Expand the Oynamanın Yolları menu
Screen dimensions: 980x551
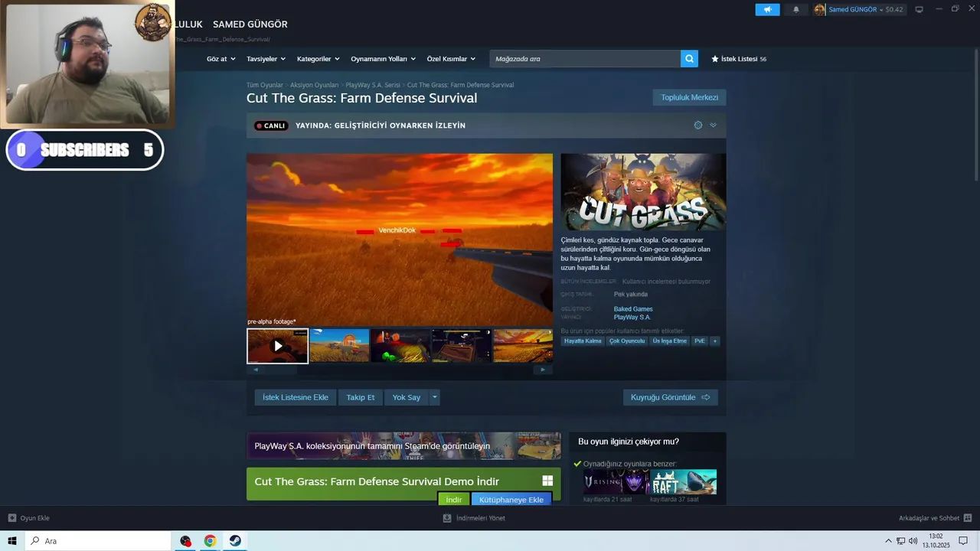point(383,59)
